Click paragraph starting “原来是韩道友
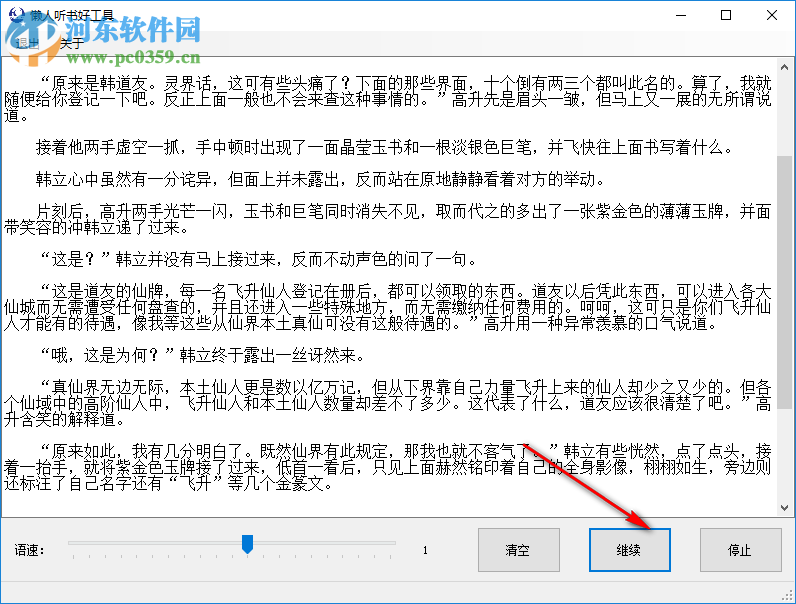 [388, 99]
